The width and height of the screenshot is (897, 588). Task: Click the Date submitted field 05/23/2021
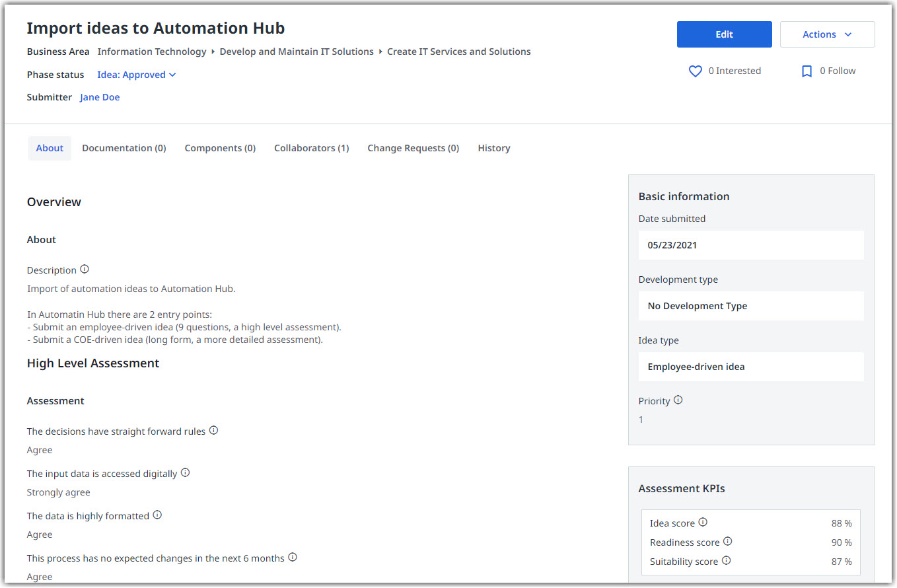pyautogui.click(x=751, y=245)
